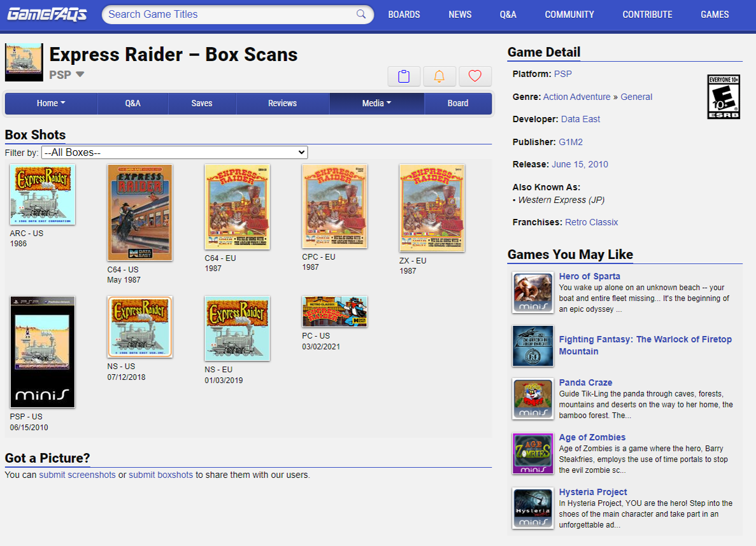Image resolution: width=756 pixels, height=546 pixels.
Task: Open the Filter by All Boxes dropdown
Action: pyautogui.click(x=175, y=152)
